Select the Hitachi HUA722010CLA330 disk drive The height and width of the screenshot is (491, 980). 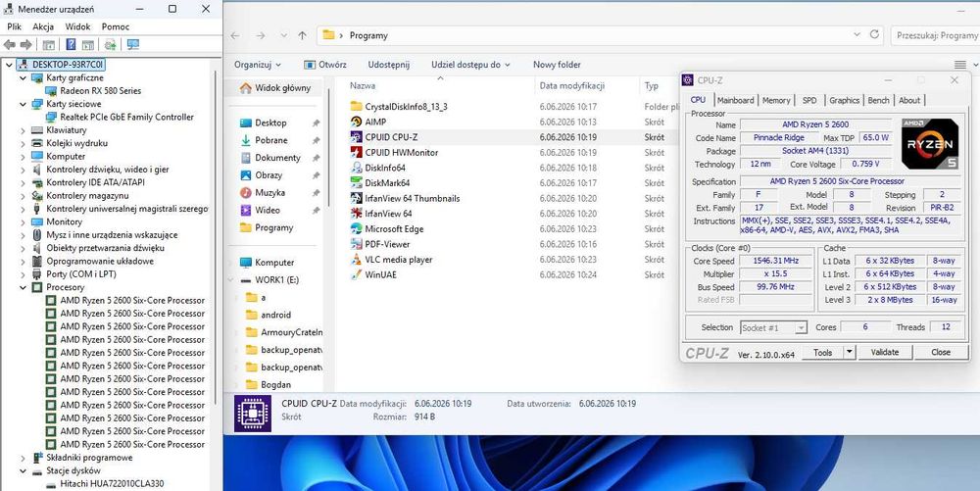(112, 484)
